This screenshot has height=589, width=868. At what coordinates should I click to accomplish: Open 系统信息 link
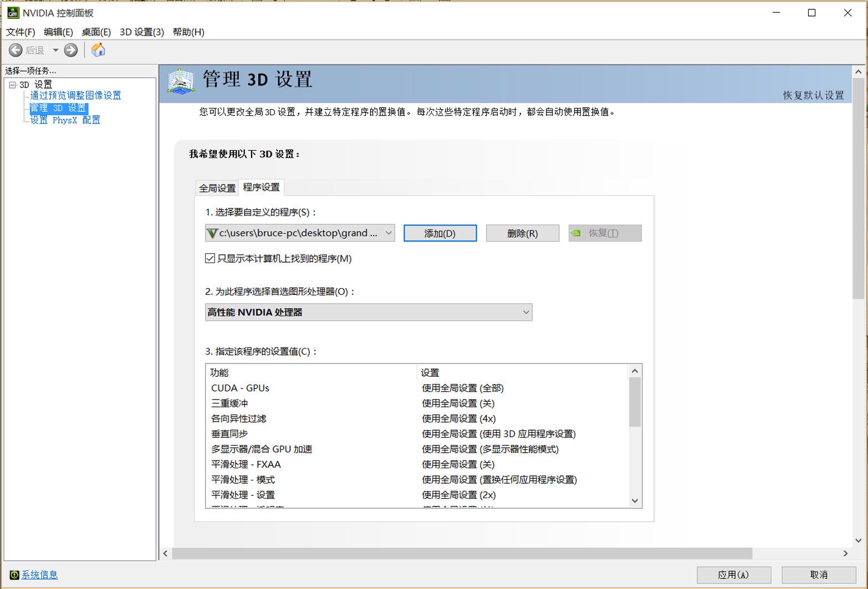(x=39, y=575)
